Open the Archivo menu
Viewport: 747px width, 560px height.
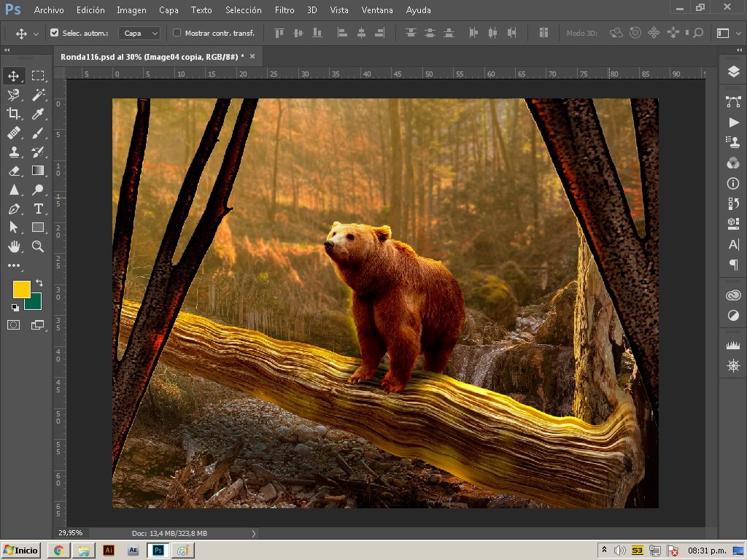click(x=49, y=10)
